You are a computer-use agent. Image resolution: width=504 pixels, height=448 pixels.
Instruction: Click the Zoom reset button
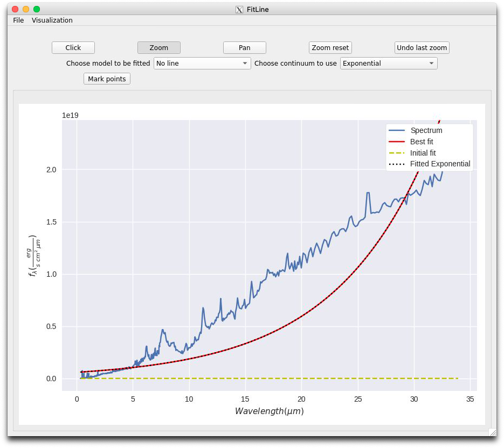[x=330, y=47]
